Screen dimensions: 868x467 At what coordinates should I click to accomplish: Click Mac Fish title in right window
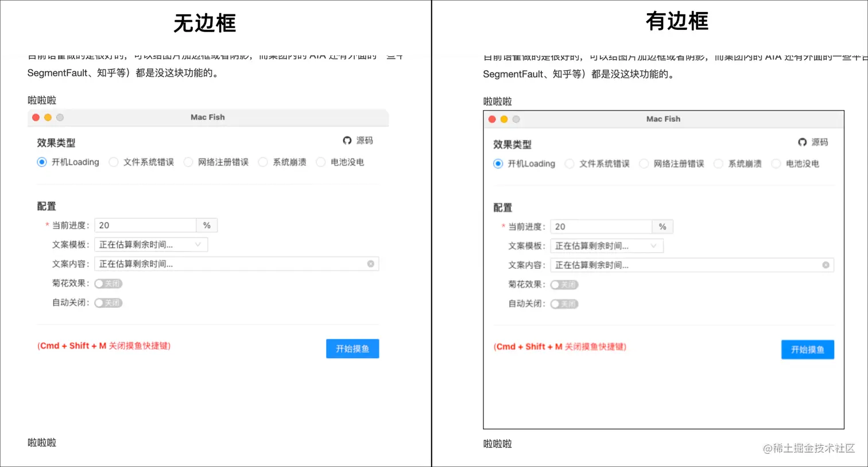click(663, 119)
